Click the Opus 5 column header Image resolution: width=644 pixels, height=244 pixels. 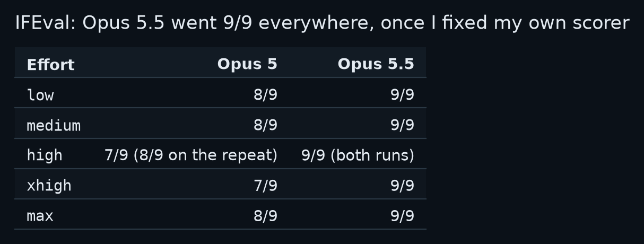click(x=247, y=64)
